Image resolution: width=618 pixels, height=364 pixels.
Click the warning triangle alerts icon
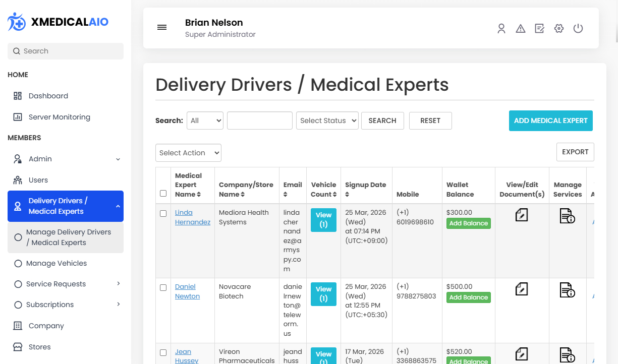pos(521,29)
